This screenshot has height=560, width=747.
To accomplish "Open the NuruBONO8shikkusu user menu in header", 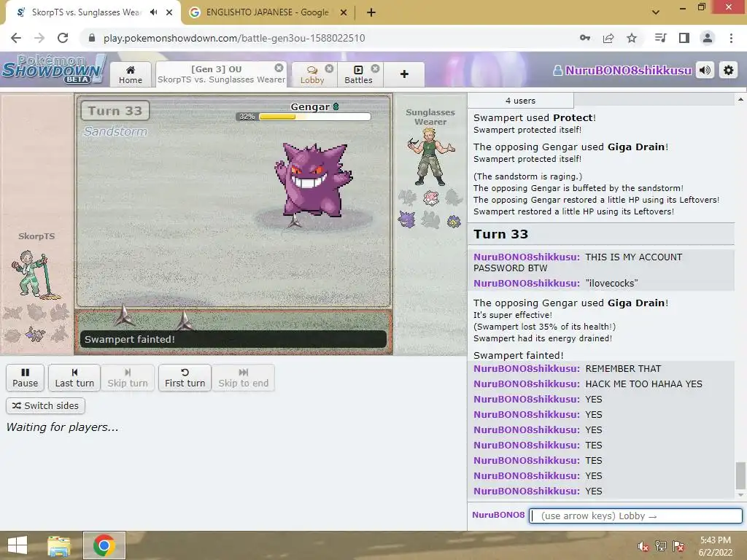I will point(622,71).
